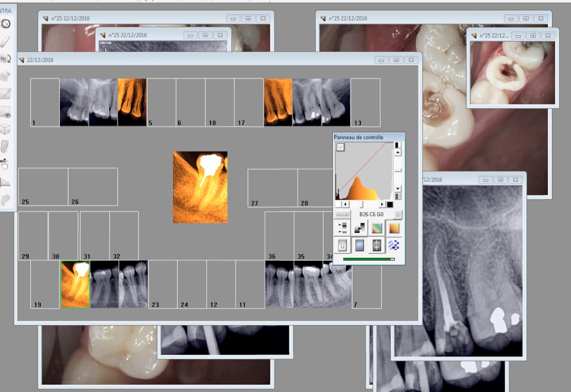Select the green-outlined orange X-ray thumbnail
571x392 pixels.
[x=75, y=285]
